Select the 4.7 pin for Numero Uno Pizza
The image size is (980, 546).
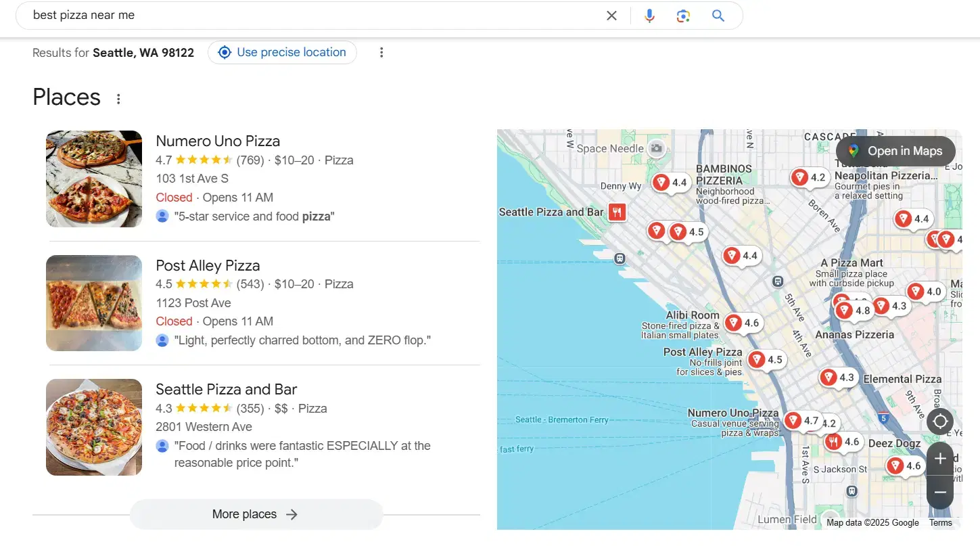pos(802,421)
